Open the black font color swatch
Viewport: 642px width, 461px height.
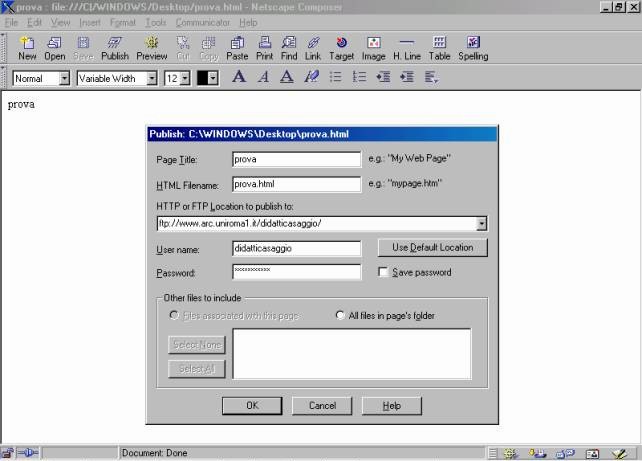pyautogui.click(x=207, y=78)
